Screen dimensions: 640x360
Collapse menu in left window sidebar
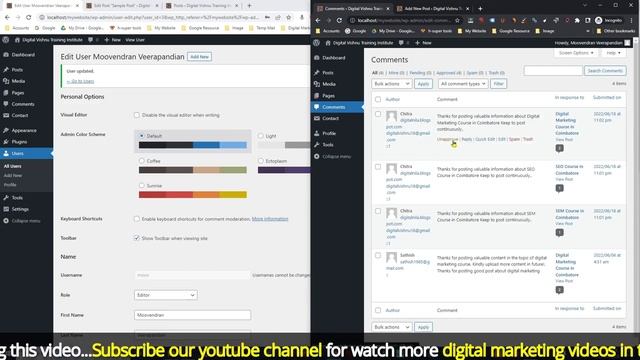pos(25,221)
